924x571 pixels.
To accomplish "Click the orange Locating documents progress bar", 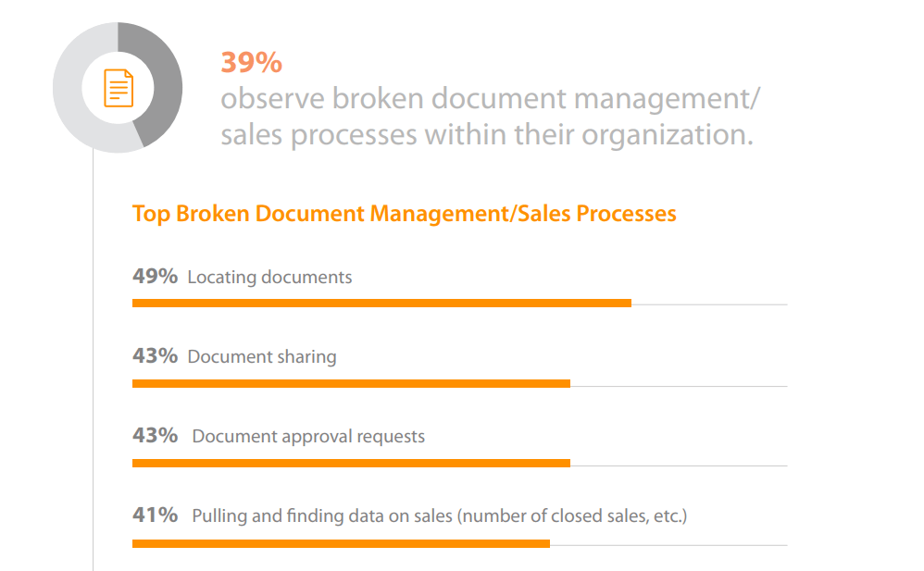I will tap(381, 303).
